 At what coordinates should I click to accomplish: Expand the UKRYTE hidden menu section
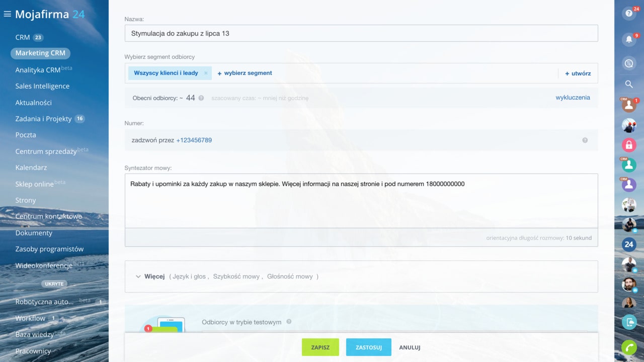click(x=54, y=284)
